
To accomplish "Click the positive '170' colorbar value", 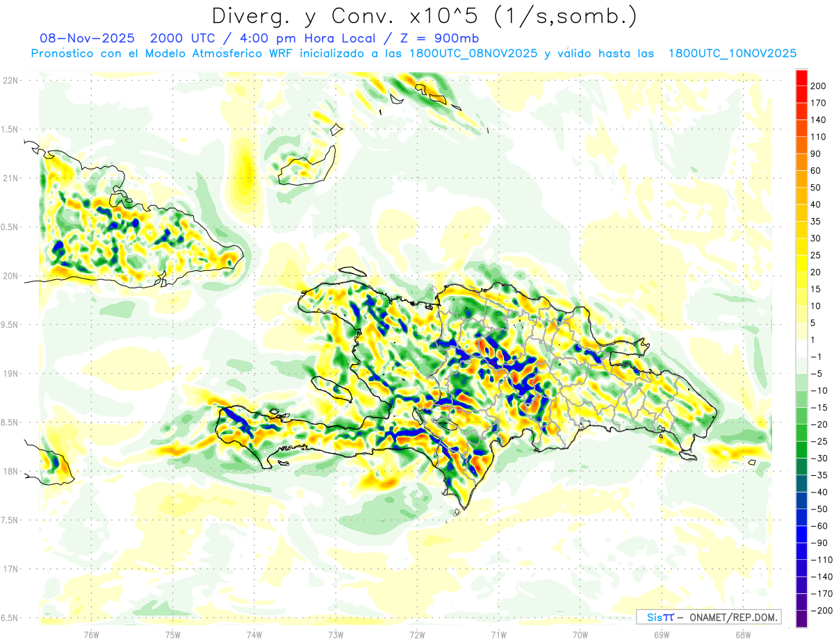I will click(819, 103).
